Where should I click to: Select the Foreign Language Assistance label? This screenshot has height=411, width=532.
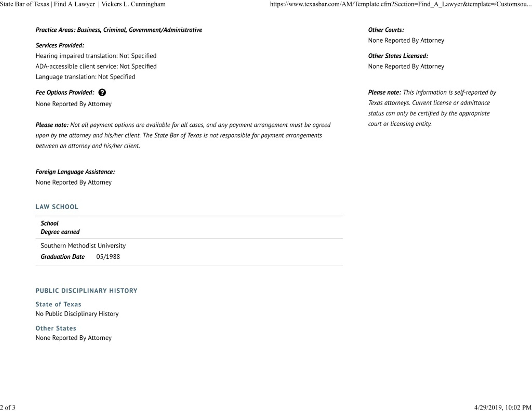click(x=75, y=172)
